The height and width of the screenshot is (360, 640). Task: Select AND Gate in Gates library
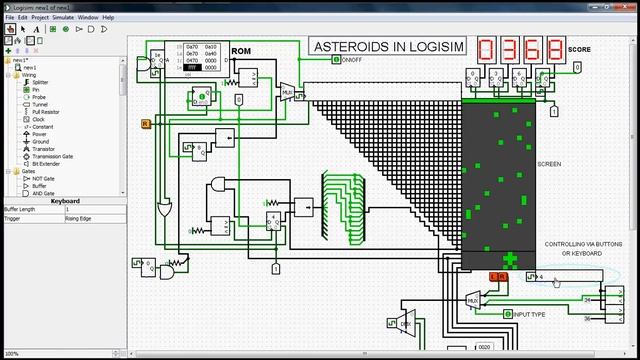pyautogui.click(x=43, y=193)
